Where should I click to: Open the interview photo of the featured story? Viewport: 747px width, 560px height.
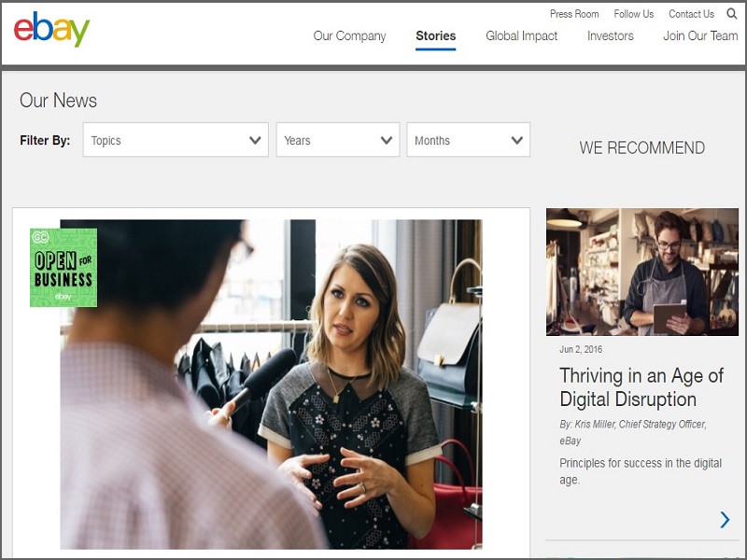click(x=271, y=385)
